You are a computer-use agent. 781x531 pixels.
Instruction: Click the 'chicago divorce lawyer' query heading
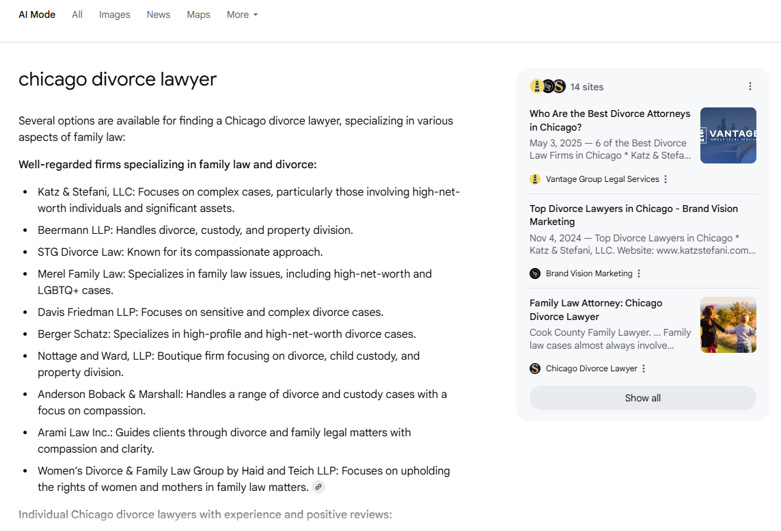point(118,79)
